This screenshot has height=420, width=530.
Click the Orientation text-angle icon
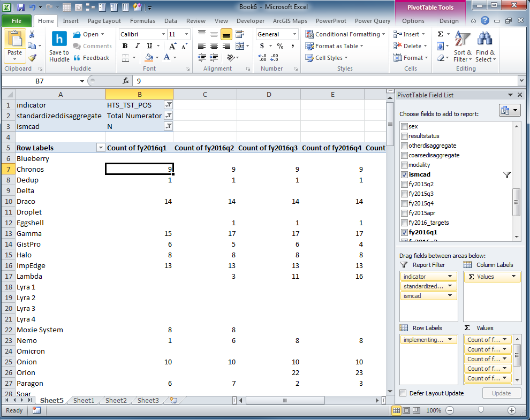click(231, 58)
